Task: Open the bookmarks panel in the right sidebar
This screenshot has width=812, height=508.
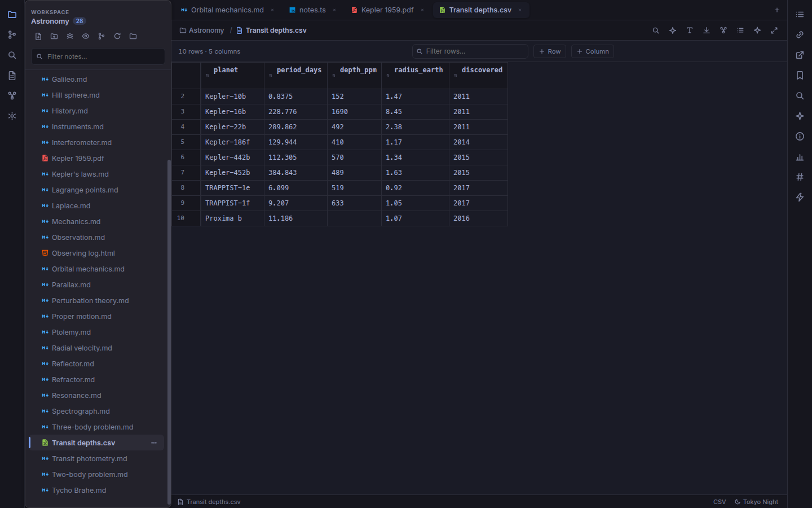Action: (x=800, y=76)
